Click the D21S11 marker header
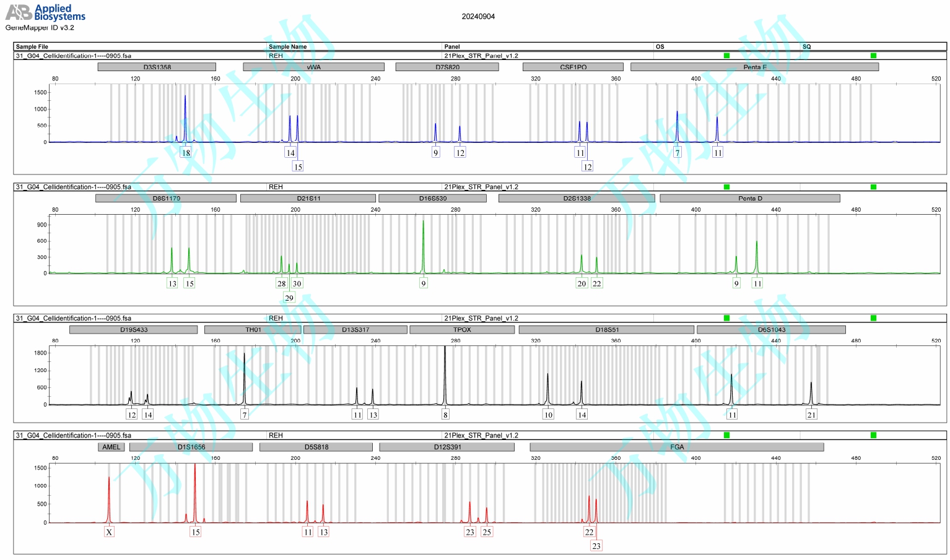 click(308, 199)
